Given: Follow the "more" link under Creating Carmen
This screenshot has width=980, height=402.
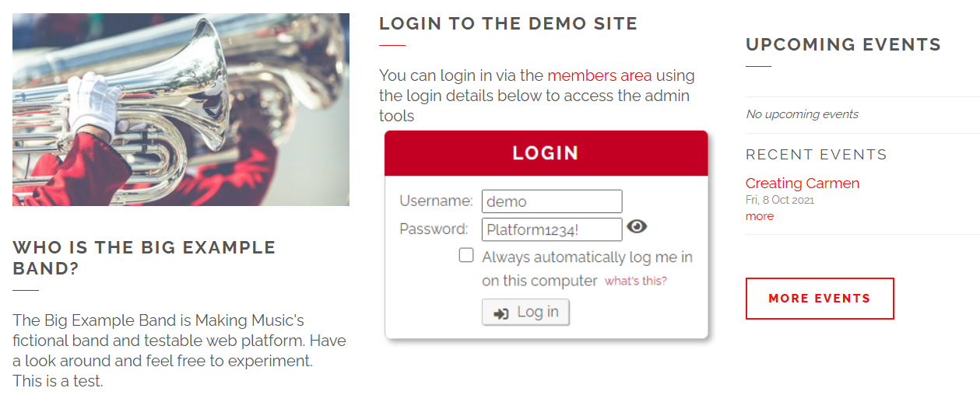Looking at the screenshot, I should tap(759, 216).
